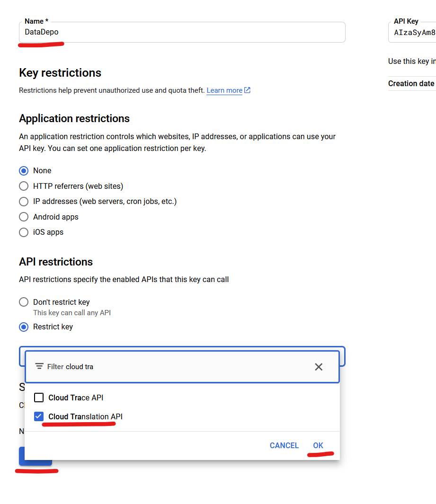Viewport: 436px width, 504px height.
Task: Open the external link icon beside Learn more
Action: point(247,90)
